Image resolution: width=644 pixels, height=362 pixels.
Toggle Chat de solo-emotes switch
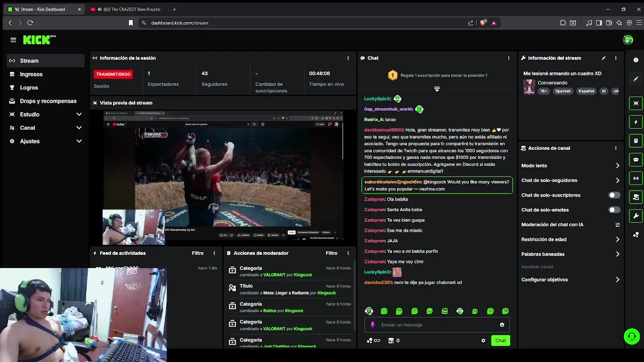[x=614, y=210]
